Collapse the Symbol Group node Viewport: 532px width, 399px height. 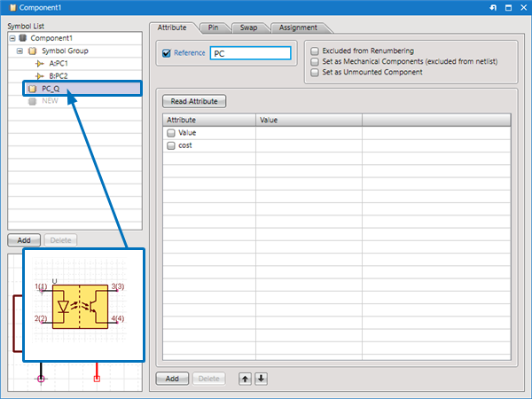pos(20,51)
